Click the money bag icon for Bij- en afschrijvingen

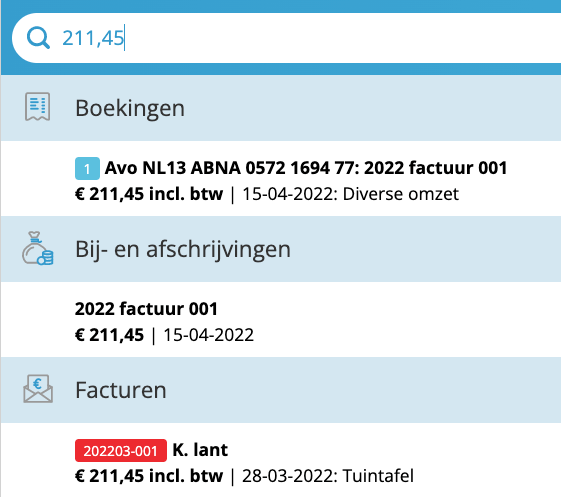(38, 248)
